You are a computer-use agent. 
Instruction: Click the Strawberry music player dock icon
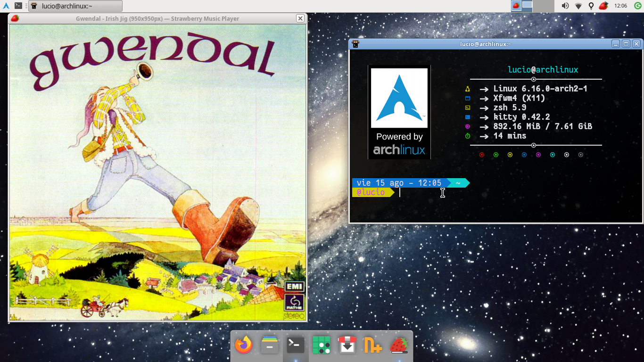399,345
